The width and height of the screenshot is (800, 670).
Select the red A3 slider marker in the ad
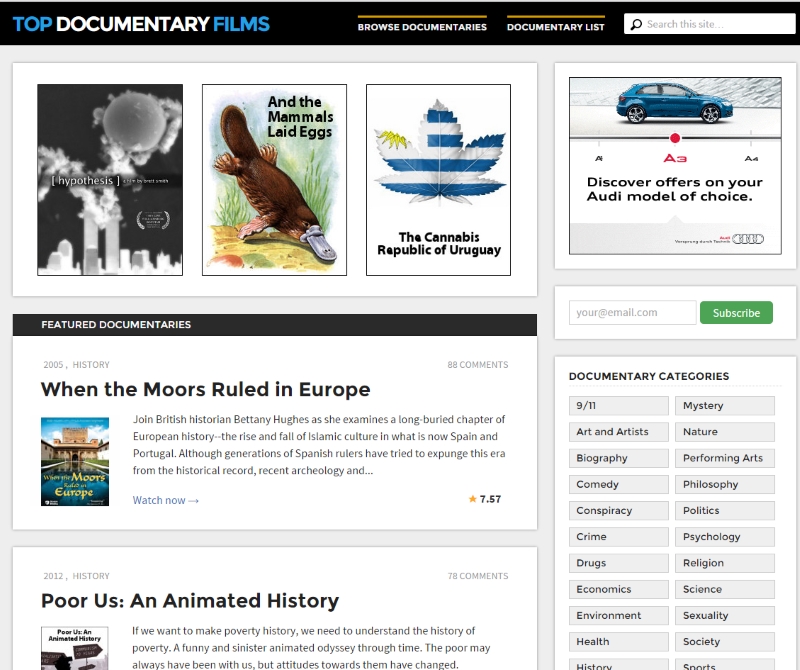[674, 138]
